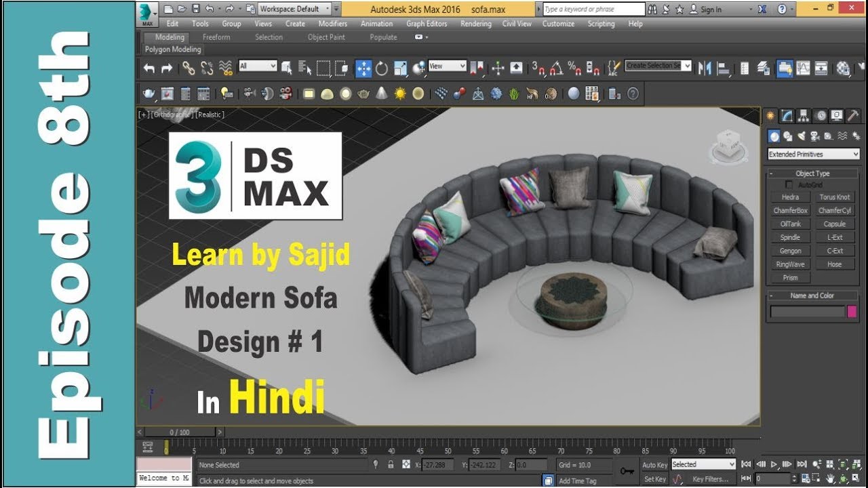Toggle the 3D Snaps magnet icon

coord(538,68)
